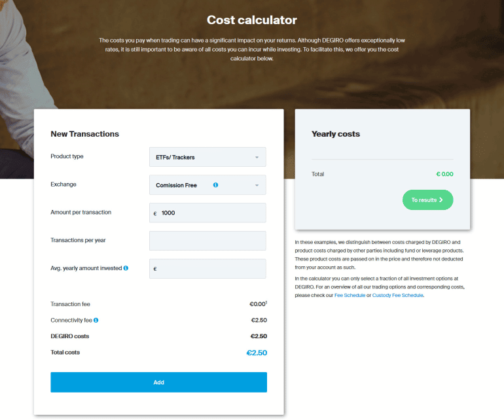504x420 pixels.
Task: Click the info icon in Exchange dropdown
Action: [215, 185]
